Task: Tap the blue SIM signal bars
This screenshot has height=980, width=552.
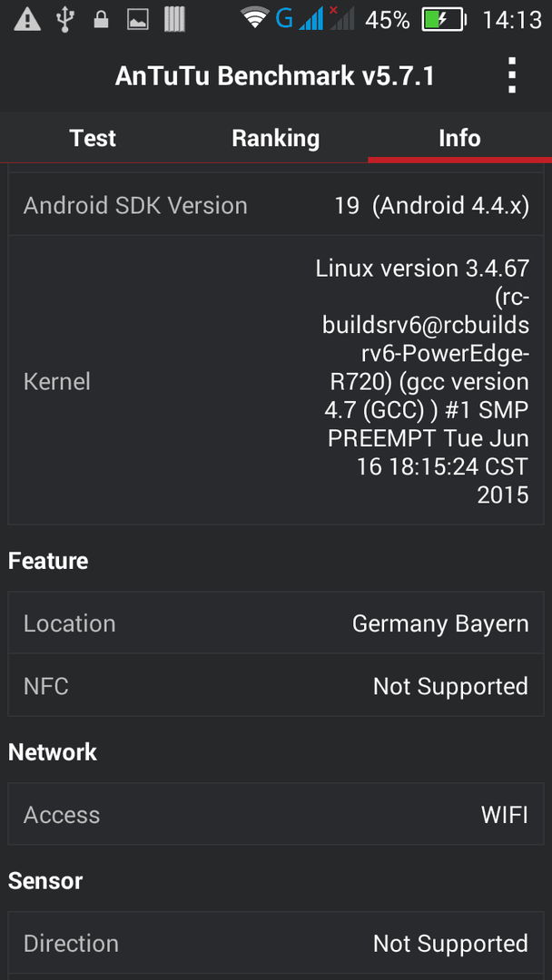Action: point(311,19)
